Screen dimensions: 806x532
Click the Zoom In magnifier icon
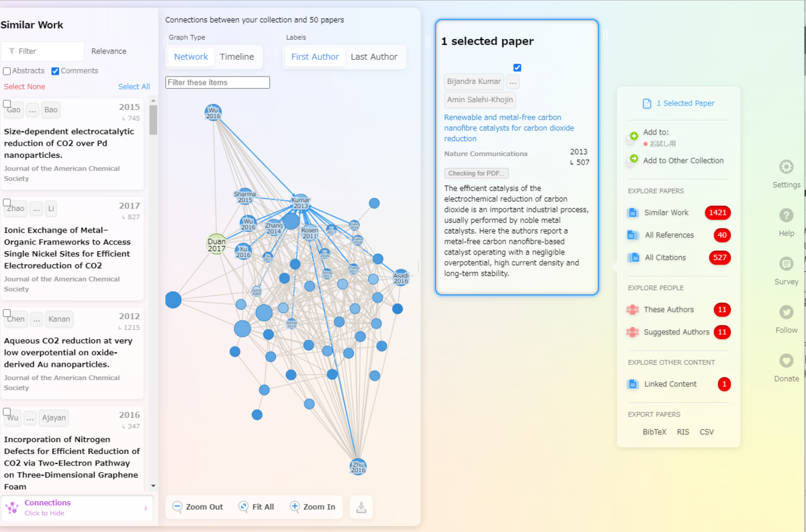pos(295,507)
